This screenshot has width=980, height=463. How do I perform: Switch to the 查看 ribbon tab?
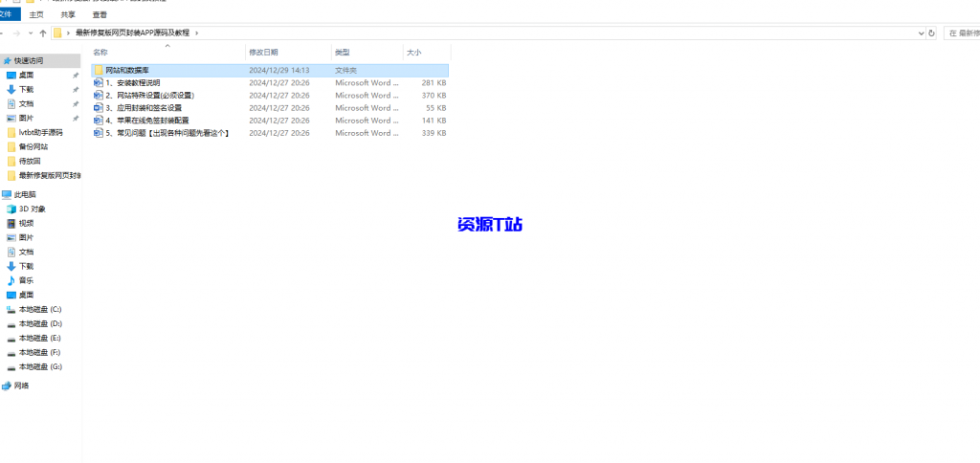100,14
